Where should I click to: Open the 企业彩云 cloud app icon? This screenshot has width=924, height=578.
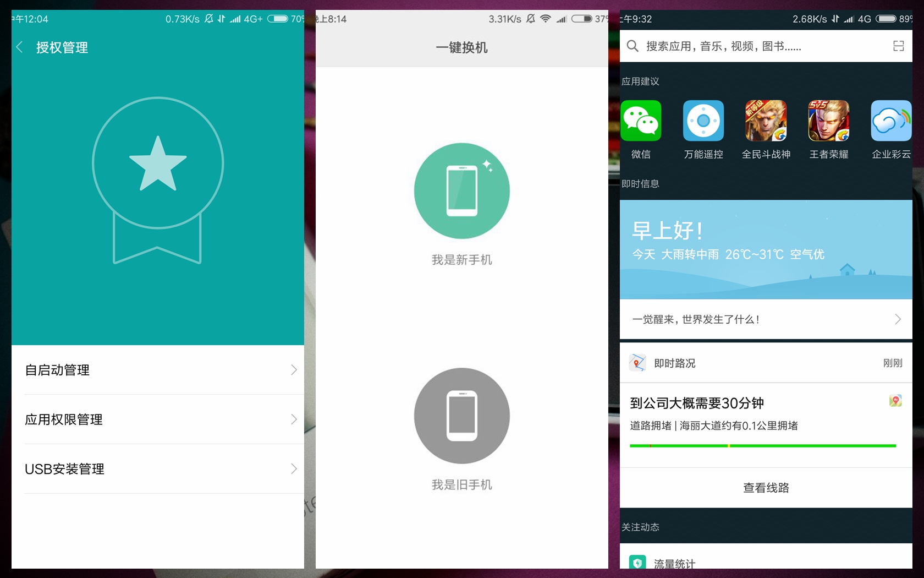[x=891, y=121]
